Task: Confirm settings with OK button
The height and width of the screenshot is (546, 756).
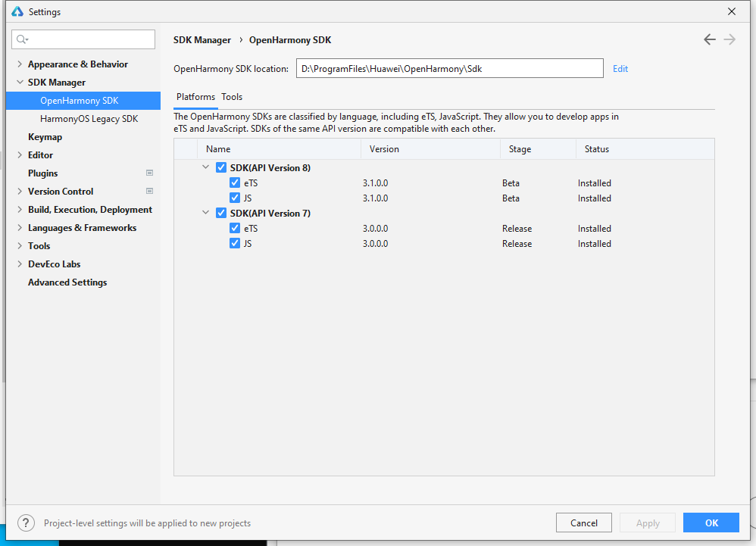Action: (x=711, y=523)
